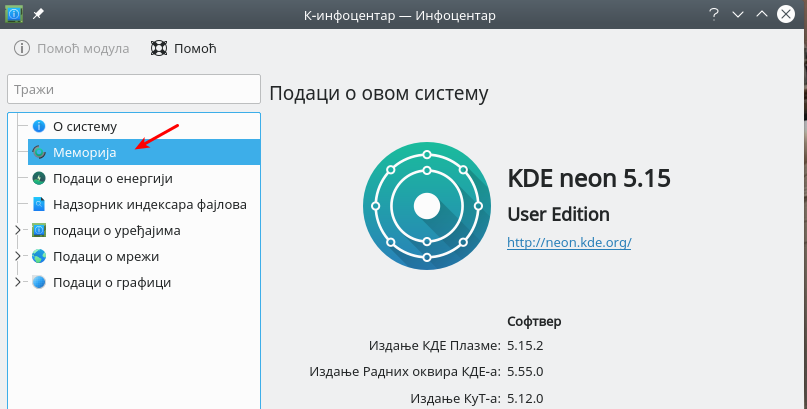The height and width of the screenshot is (409, 807).
Task: Click the Подаци о овом систему heading
Action: [379, 94]
